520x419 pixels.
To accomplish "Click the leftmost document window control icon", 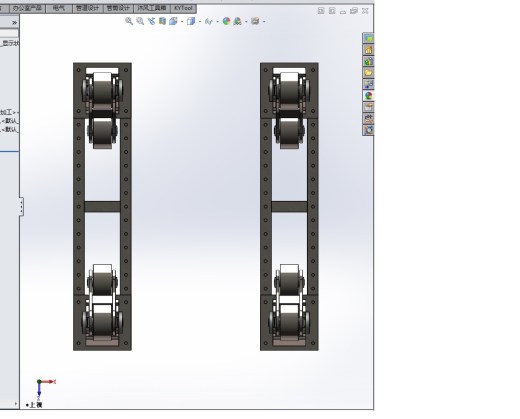I will [x=321, y=11].
